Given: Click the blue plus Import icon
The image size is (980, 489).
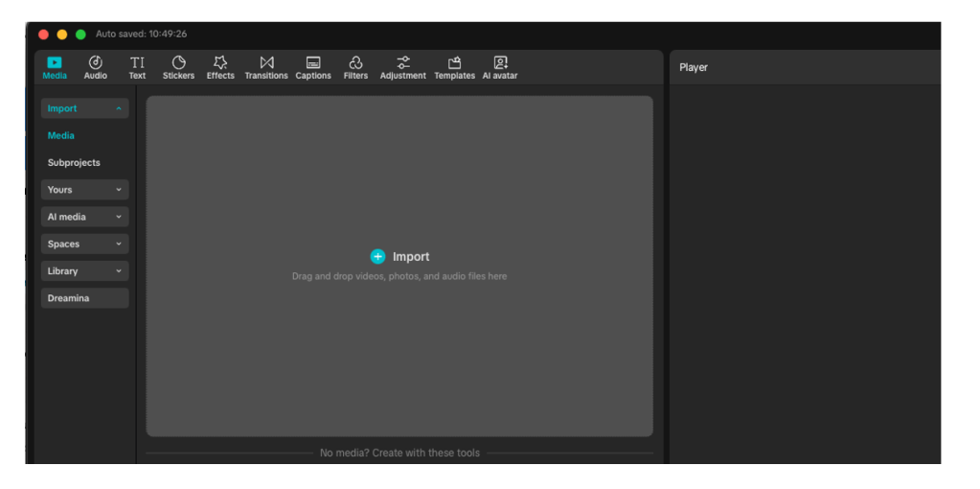Looking at the screenshot, I should [x=377, y=256].
